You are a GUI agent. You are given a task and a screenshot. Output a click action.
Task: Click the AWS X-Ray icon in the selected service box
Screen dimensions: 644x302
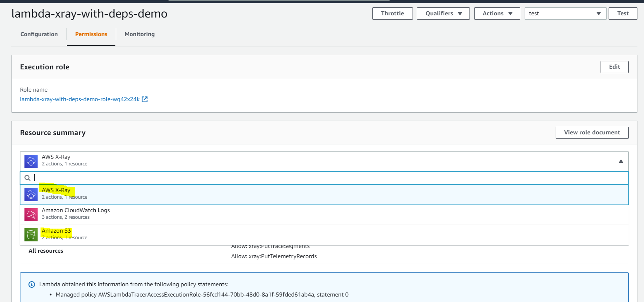[31, 161]
